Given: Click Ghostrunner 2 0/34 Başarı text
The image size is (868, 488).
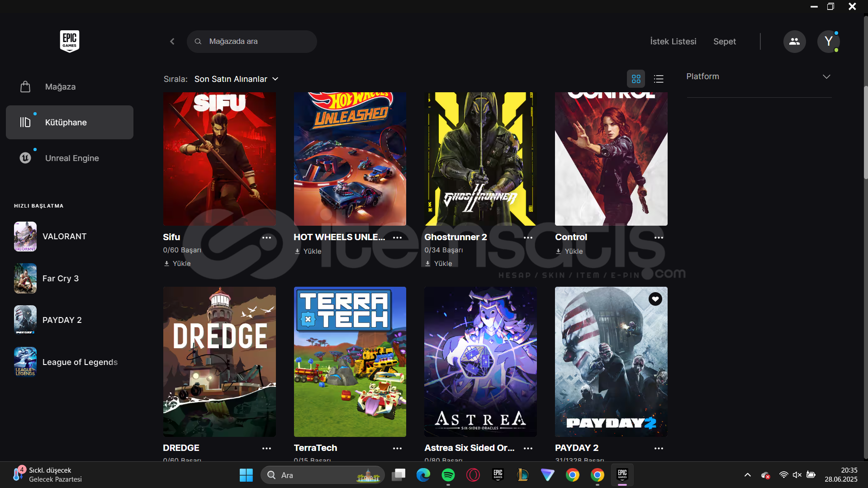Looking at the screenshot, I should 444,250.
